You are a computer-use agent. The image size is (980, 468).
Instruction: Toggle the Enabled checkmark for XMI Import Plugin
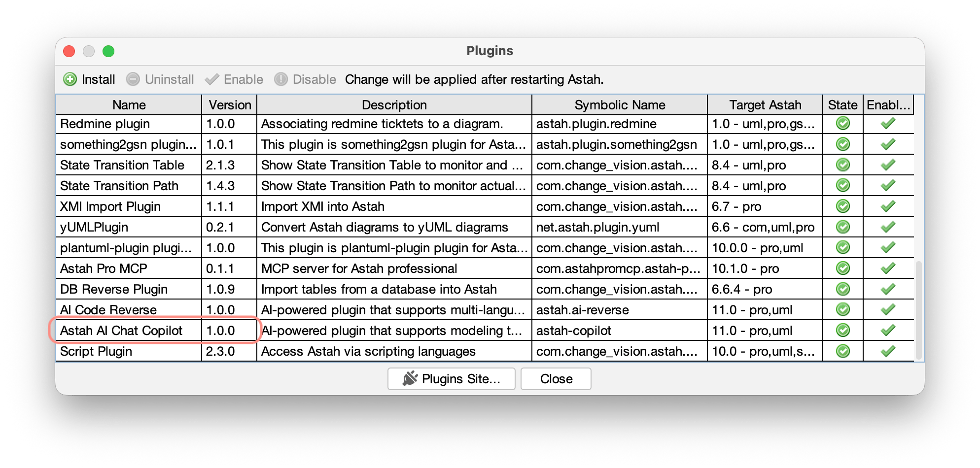pos(888,206)
